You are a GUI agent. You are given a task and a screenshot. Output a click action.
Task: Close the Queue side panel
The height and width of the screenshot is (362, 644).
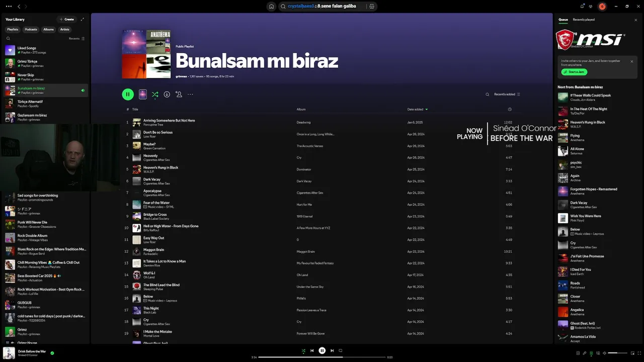point(636,20)
